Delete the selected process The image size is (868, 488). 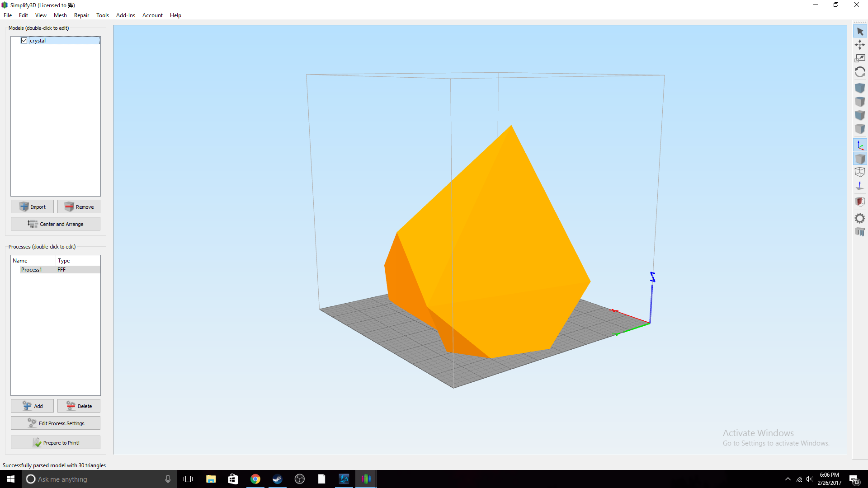click(x=79, y=406)
